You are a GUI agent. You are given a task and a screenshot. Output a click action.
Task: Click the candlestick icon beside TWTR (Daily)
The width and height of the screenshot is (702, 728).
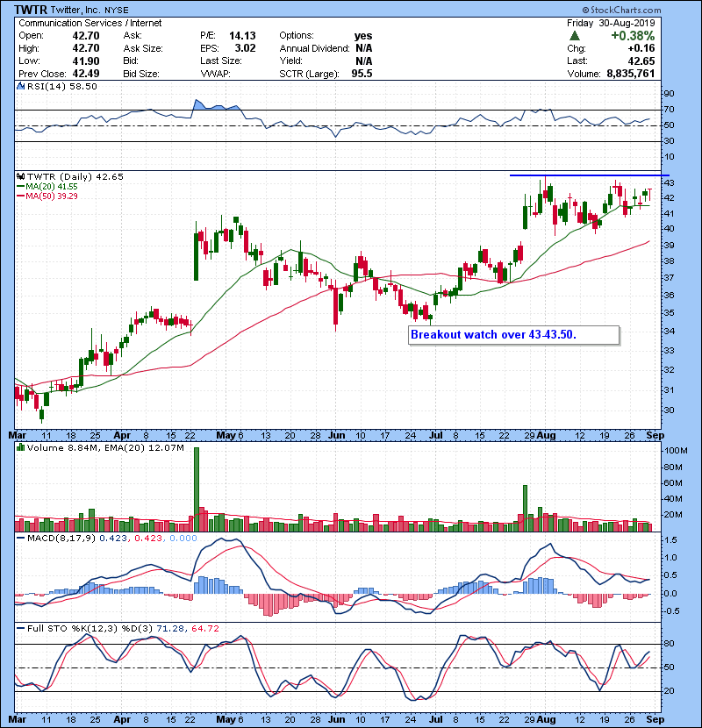click(x=20, y=177)
